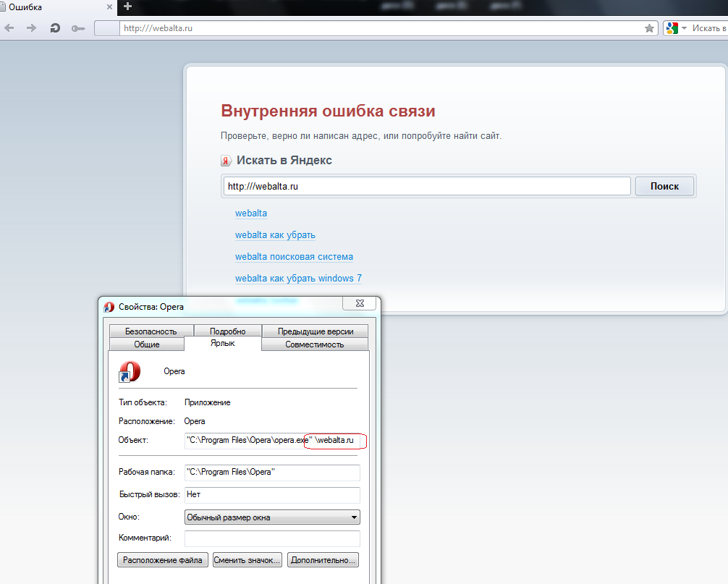728x584 pixels.
Task: Open the Окно window size dropdown
Action: point(272,517)
